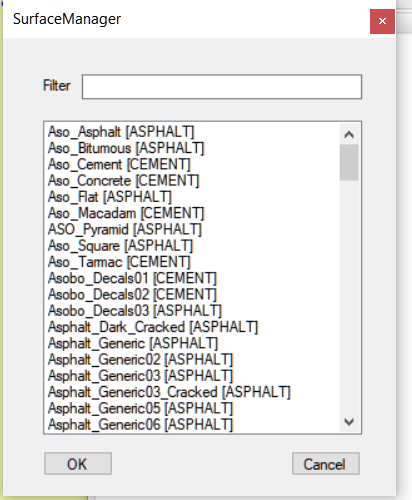The image size is (412, 500).
Task: Pick Aso_Concrete [CEMENT] from list
Action: 123,181
